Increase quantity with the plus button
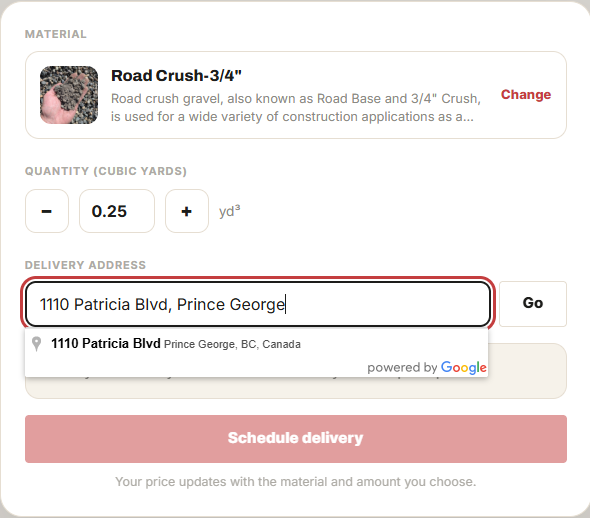Screen dimensions: 590x518 pyautogui.click(x=187, y=211)
